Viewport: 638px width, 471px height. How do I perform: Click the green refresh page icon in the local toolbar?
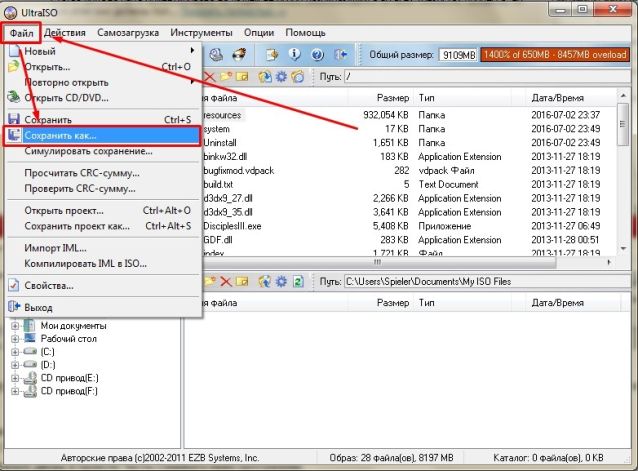(298, 281)
